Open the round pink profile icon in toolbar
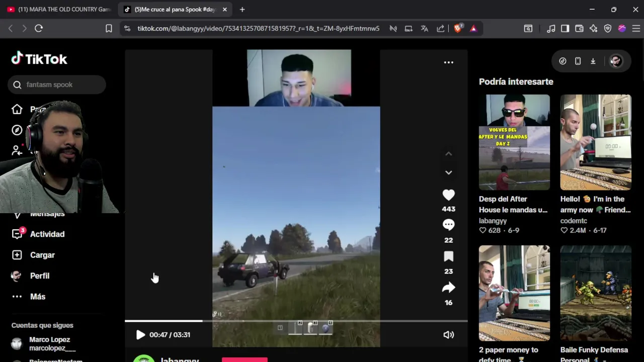 tap(622, 29)
